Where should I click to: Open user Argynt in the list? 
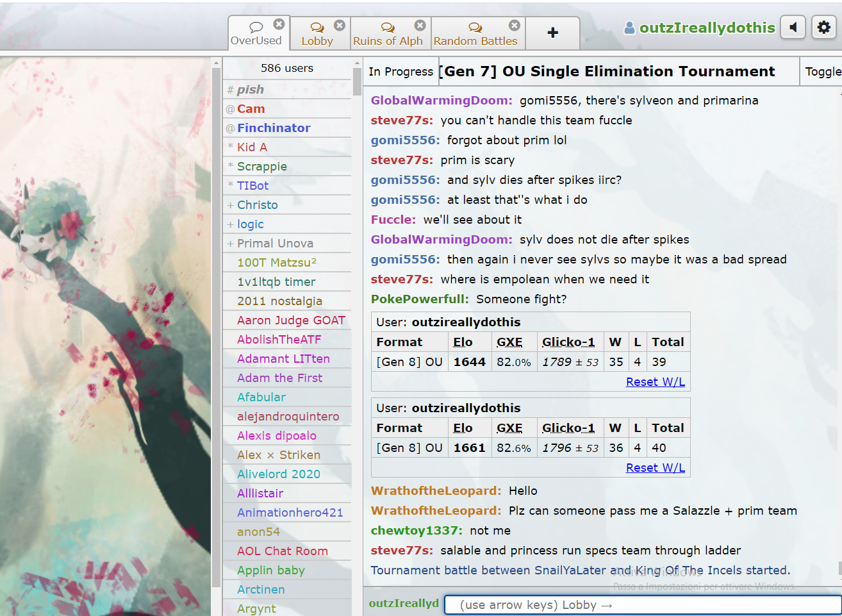point(287,608)
